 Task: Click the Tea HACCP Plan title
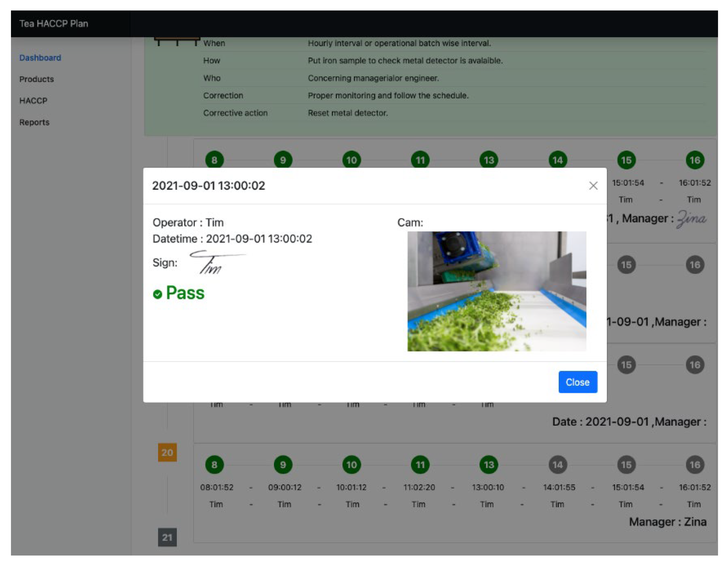pyautogui.click(x=53, y=24)
